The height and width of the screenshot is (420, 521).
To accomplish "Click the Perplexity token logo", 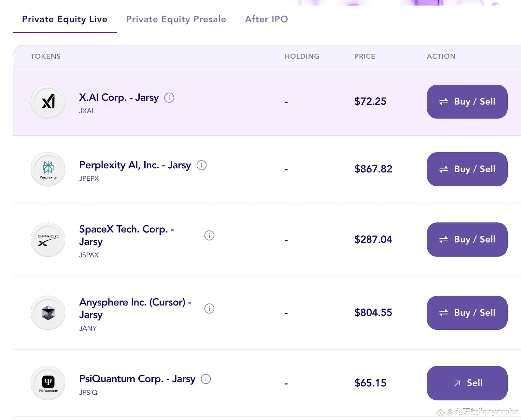I will [48, 169].
